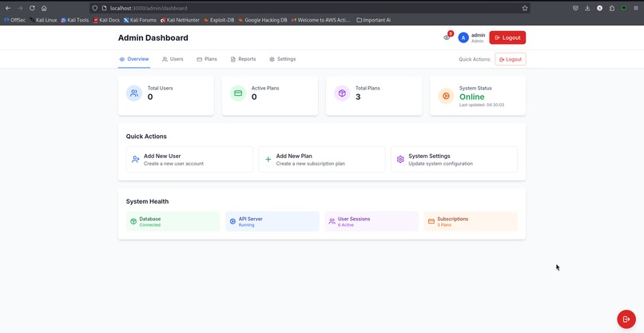The image size is (644, 333).
Task: Click the blue admin avatar circle
Action: coord(463,38)
